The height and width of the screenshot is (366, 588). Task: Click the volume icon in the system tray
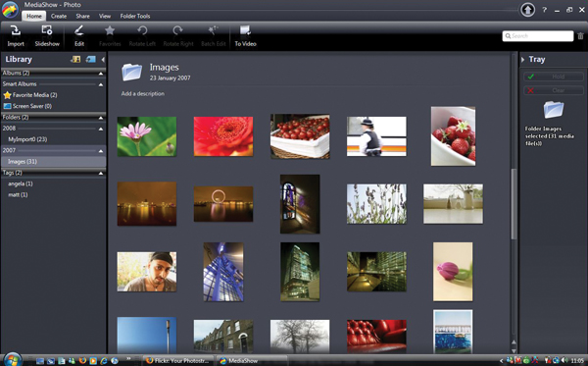point(564,361)
